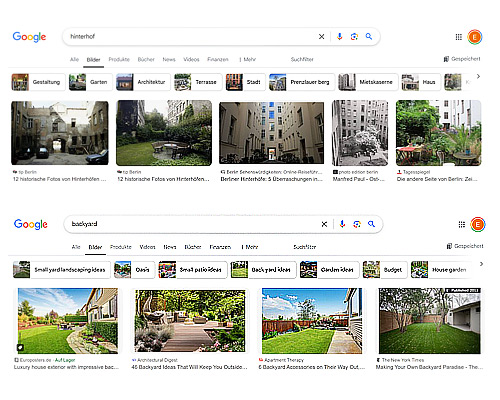The image size is (500, 400).
Task: Filter hinterhof images by Garten chip
Action: pos(91,82)
